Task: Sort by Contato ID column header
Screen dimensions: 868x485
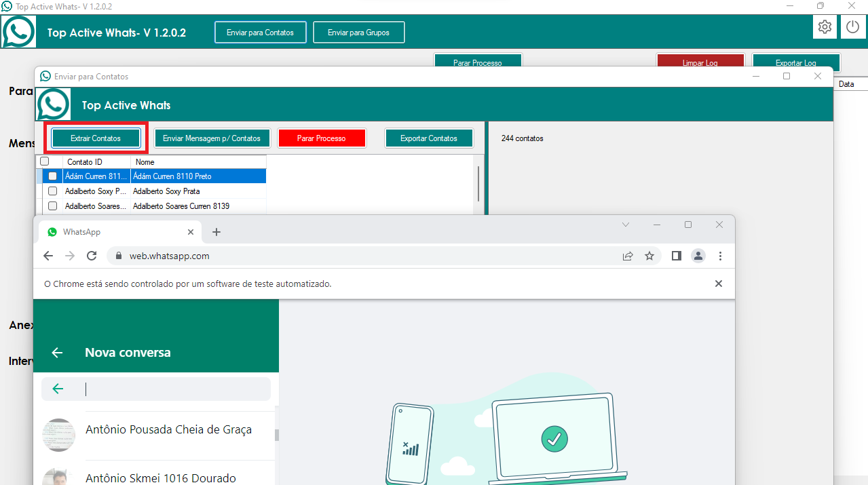Action: 97,162
